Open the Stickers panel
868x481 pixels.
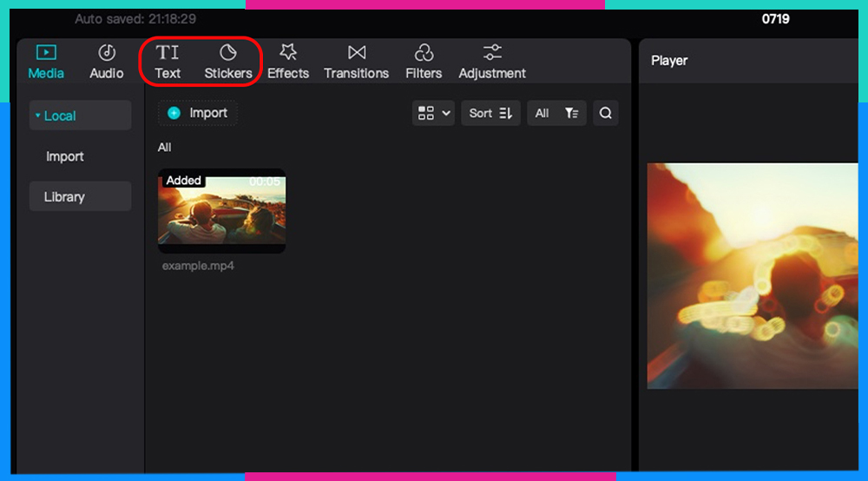228,62
